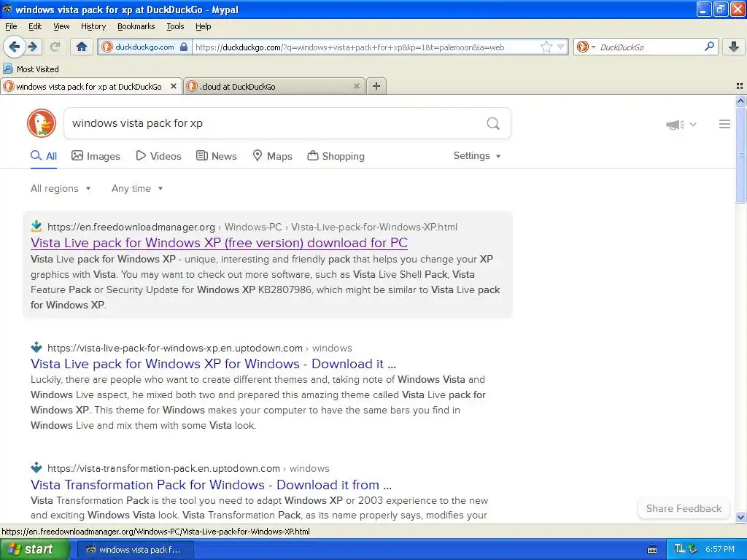The height and width of the screenshot is (560, 747).
Task: Close the windows vista pack tab
Action: pyautogui.click(x=174, y=86)
